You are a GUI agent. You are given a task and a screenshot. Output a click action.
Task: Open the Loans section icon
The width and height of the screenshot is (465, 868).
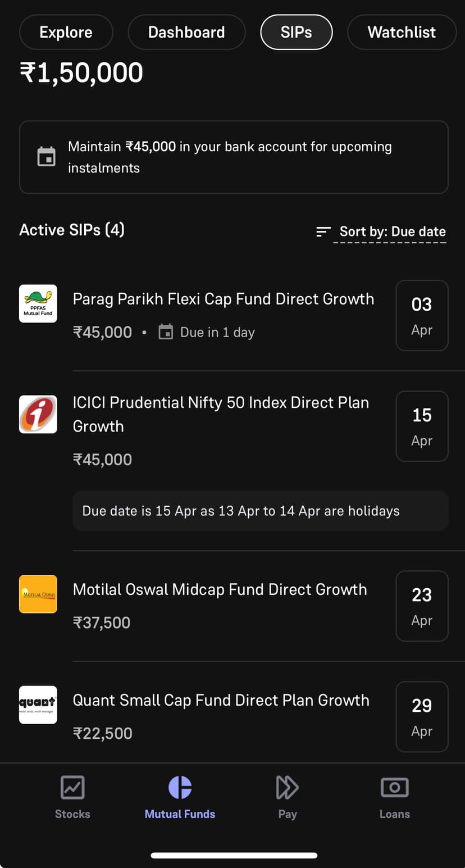[394, 788]
